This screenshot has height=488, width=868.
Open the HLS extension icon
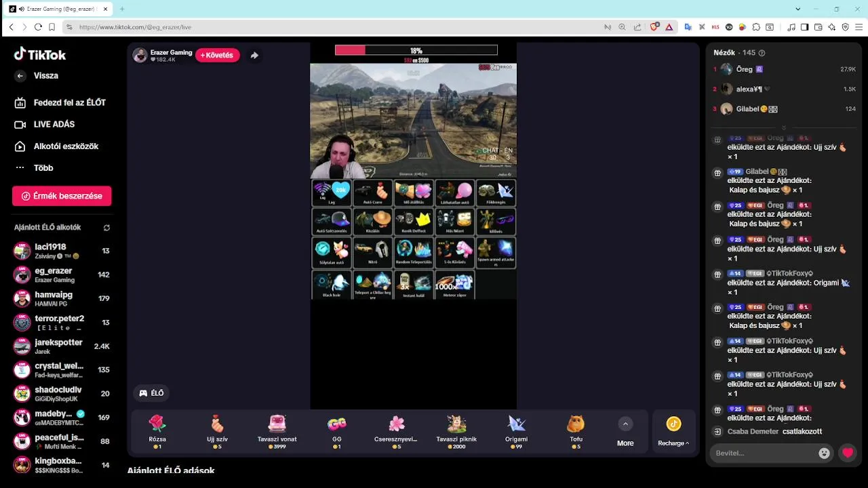point(715,27)
